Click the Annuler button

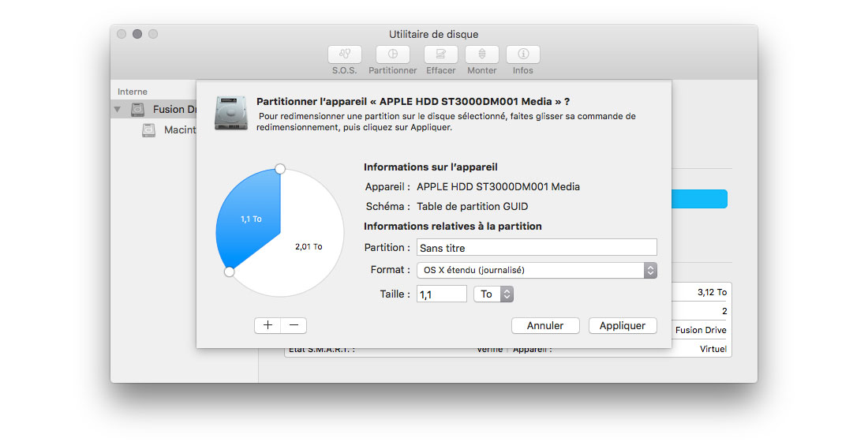tap(545, 326)
